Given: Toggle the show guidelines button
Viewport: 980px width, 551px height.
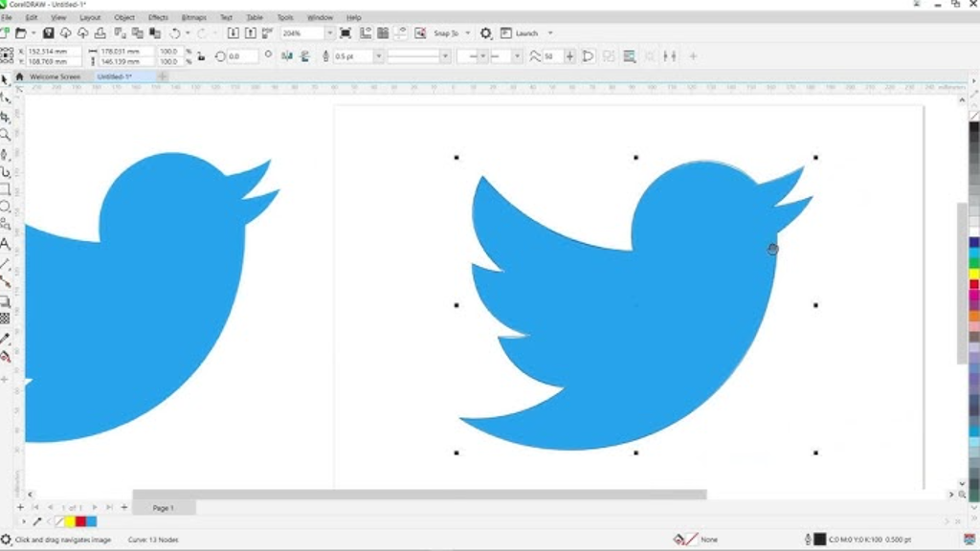Looking at the screenshot, I should 401,33.
